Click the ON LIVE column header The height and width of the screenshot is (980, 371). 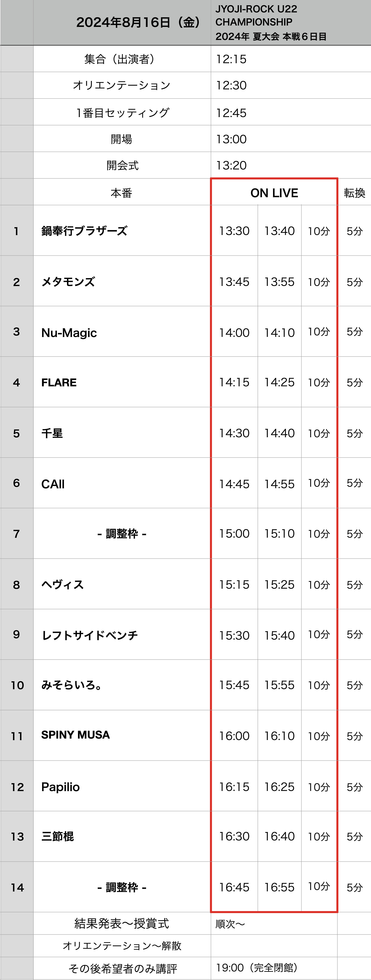(x=274, y=193)
